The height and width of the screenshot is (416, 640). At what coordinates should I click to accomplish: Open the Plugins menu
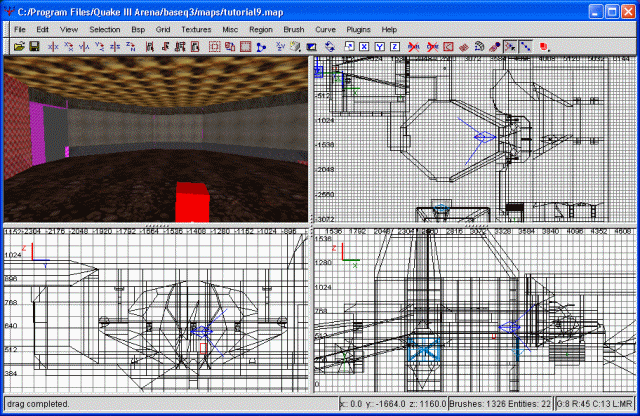pos(358,29)
